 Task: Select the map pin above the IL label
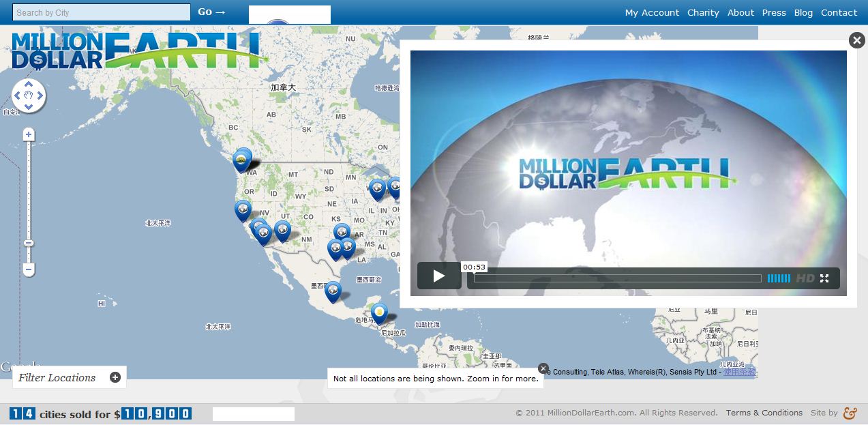376,190
